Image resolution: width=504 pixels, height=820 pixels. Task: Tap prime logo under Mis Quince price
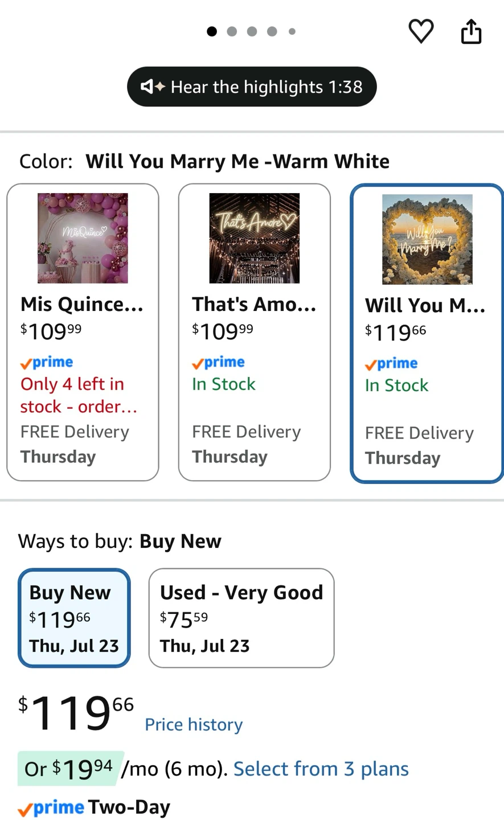coord(47,362)
